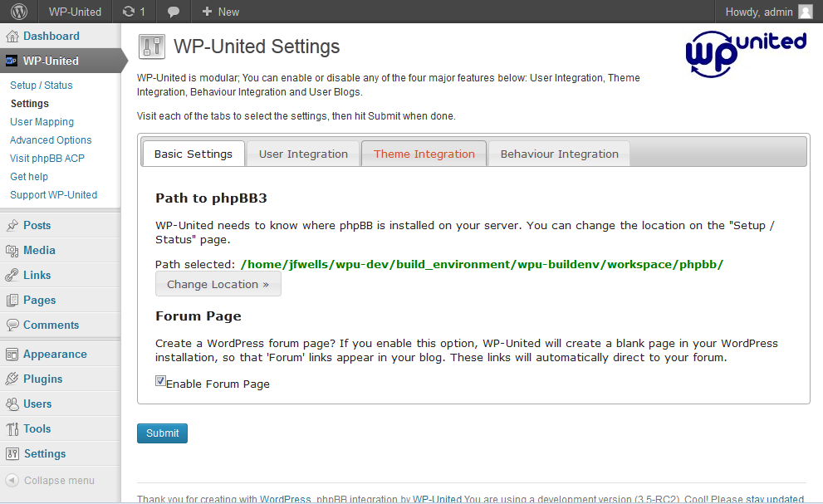Click the Change Location button

pyautogui.click(x=218, y=284)
